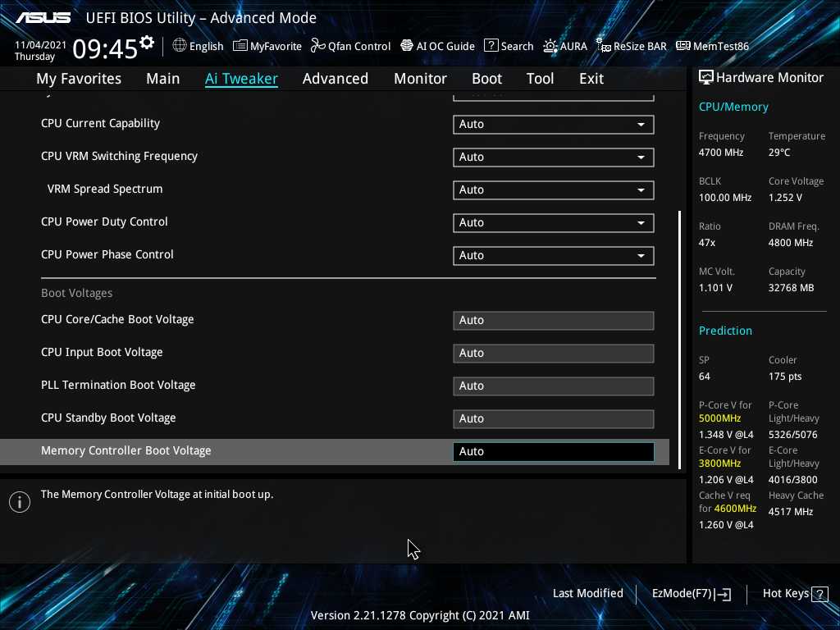Open Qfan Control fan icon

(x=317, y=46)
